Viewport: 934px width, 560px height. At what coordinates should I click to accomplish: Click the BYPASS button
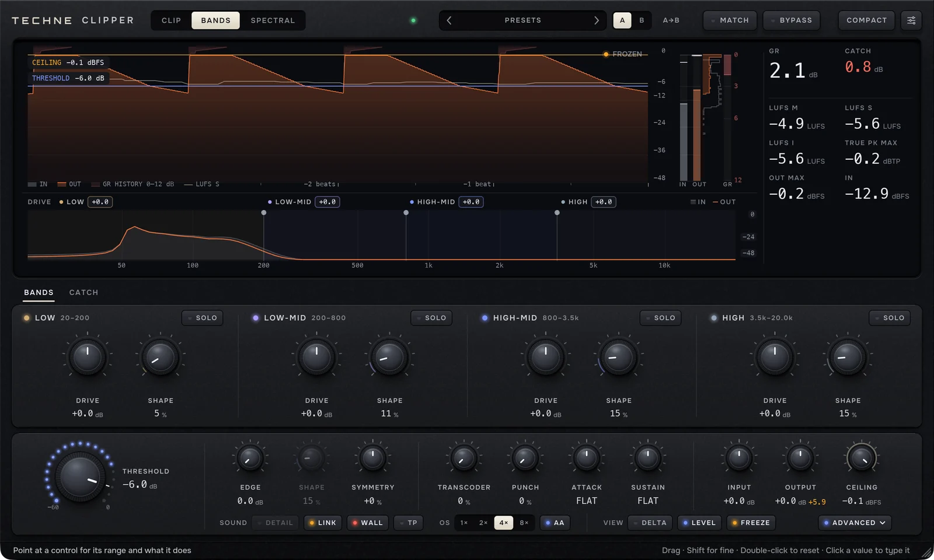[x=792, y=20]
